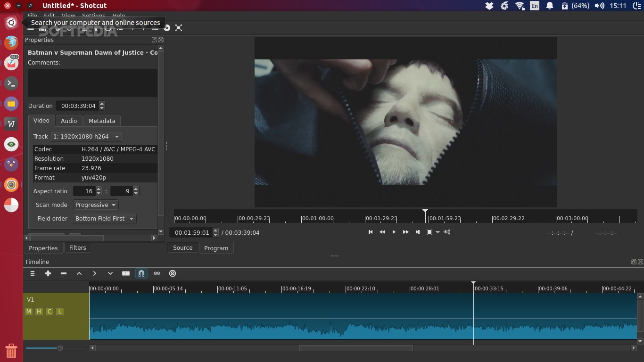The width and height of the screenshot is (644, 362).
Task: Click the split at playhead icon
Action: tap(126, 273)
